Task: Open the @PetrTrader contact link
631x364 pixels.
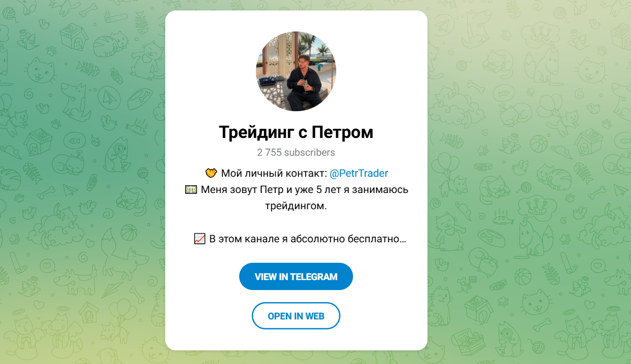Action: [359, 173]
